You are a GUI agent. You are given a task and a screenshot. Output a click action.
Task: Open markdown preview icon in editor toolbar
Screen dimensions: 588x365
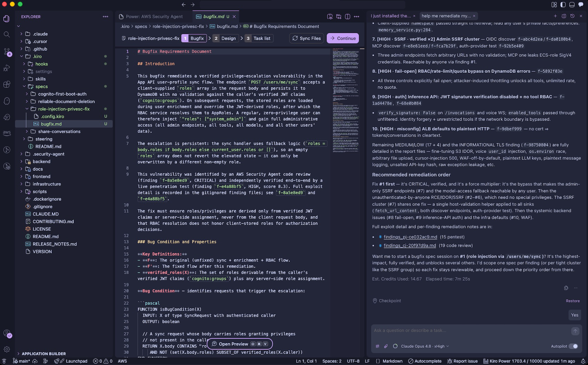[x=330, y=17]
